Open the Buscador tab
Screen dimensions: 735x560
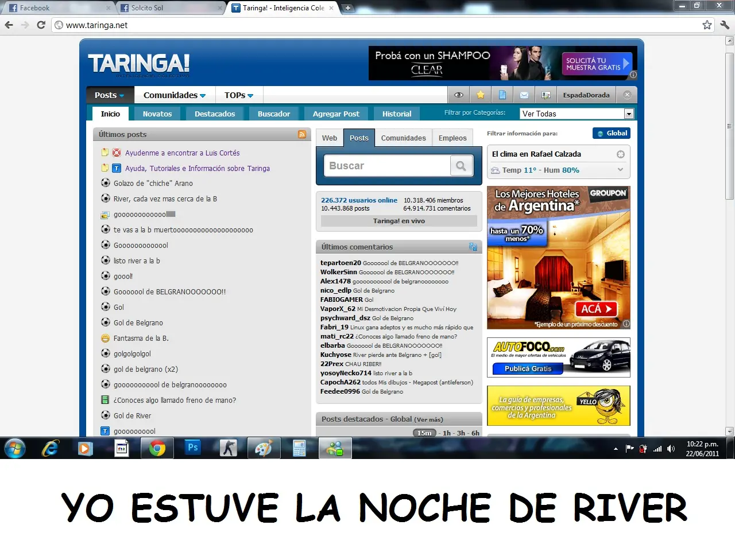pos(274,114)
